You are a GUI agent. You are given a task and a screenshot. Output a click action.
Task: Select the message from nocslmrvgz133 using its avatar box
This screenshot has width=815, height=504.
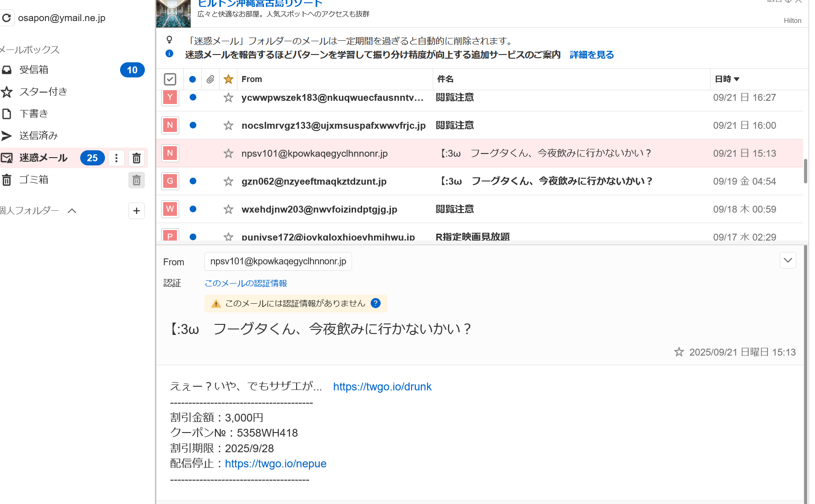pos(170,126)
